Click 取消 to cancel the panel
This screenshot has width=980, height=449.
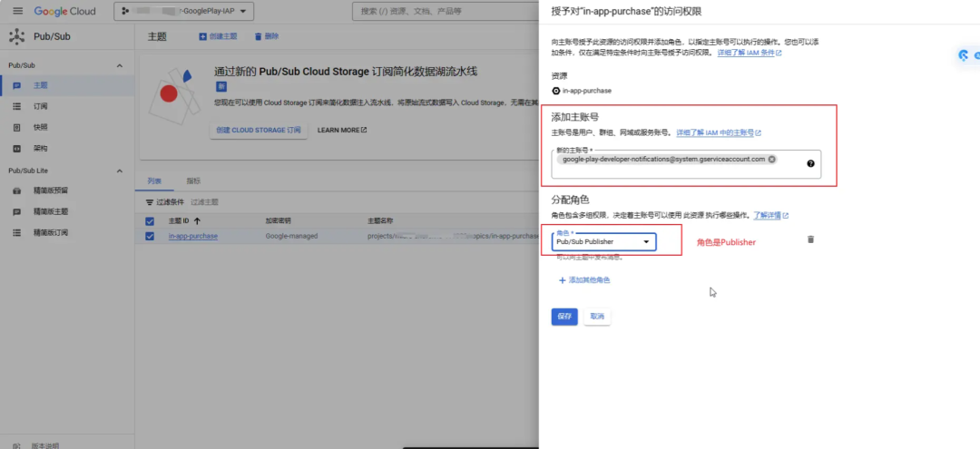[x=597, y=317]
